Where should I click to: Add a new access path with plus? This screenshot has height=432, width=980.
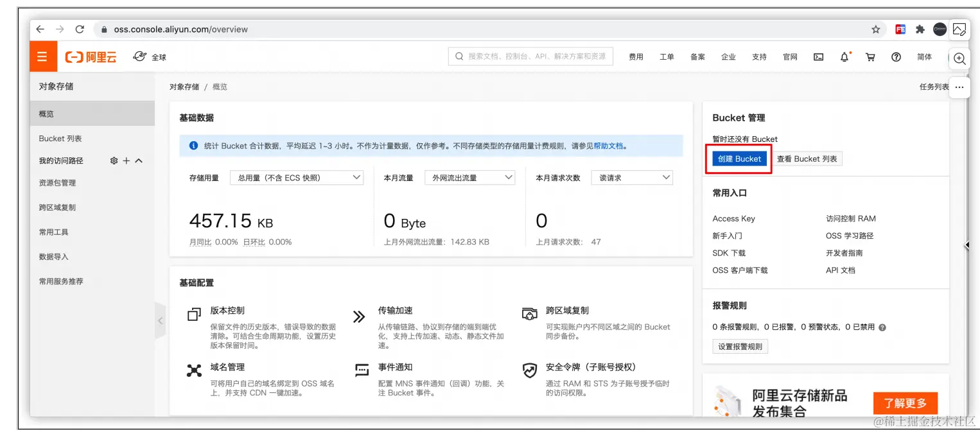127,160
